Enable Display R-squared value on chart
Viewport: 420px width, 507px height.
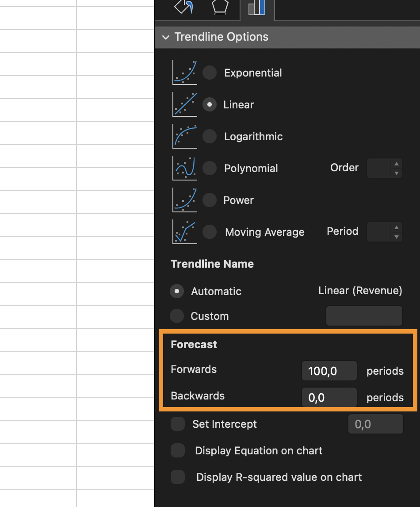point(178,477)
